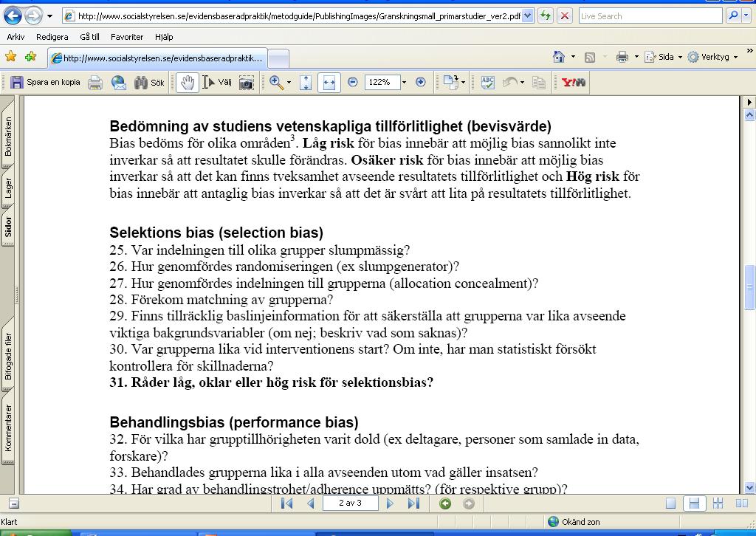Open the Bokmärken side panel tab
This screenshot has height=536, width=756.
tap(7, 137)
